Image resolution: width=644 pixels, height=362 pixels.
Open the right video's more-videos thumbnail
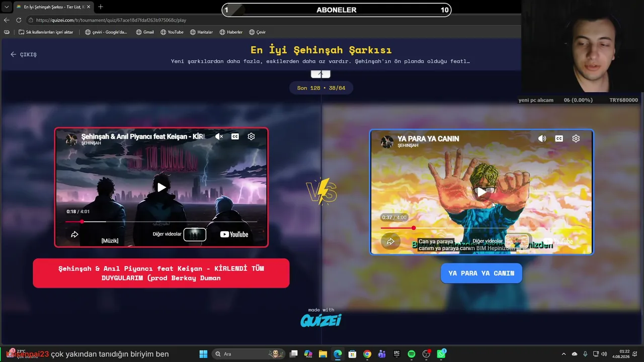click(517, 241)
